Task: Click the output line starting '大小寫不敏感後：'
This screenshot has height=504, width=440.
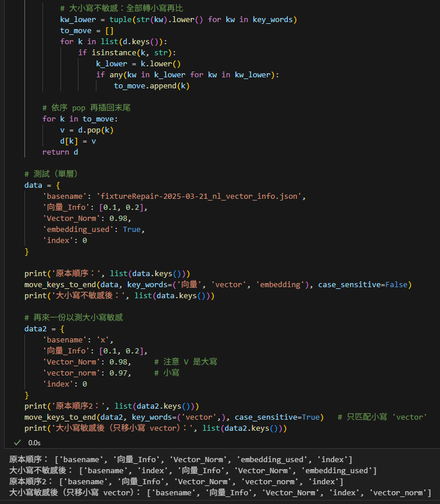Action: 193,471
